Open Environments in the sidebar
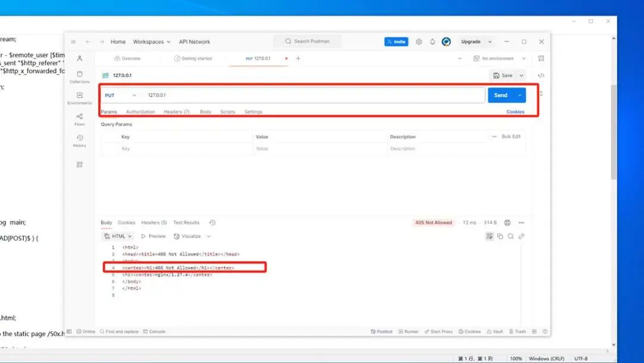644x363 pixels. point(80,98)
